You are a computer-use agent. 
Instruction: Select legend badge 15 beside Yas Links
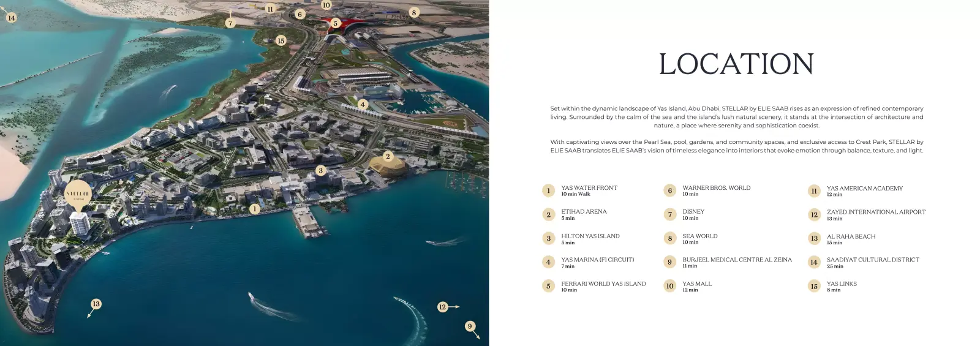click(x=814, y=286)
